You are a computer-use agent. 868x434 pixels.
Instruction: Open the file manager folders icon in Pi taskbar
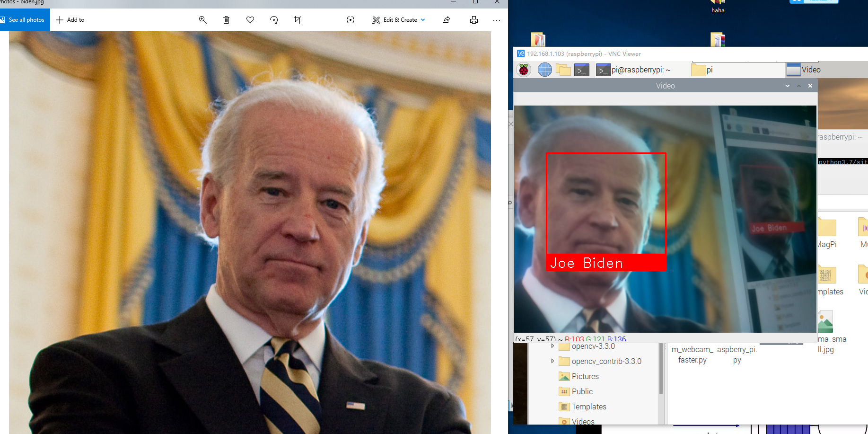pyautogui.click(x=563, y=70)
